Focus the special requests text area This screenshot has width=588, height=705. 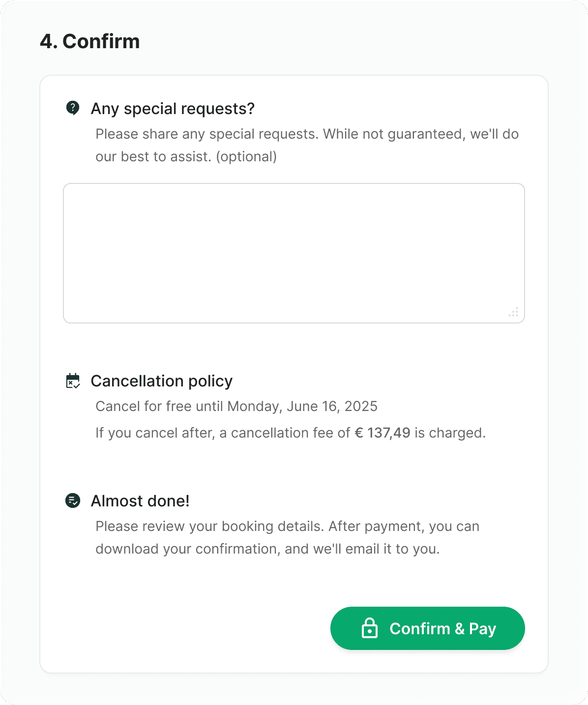(x=294, y=253)
